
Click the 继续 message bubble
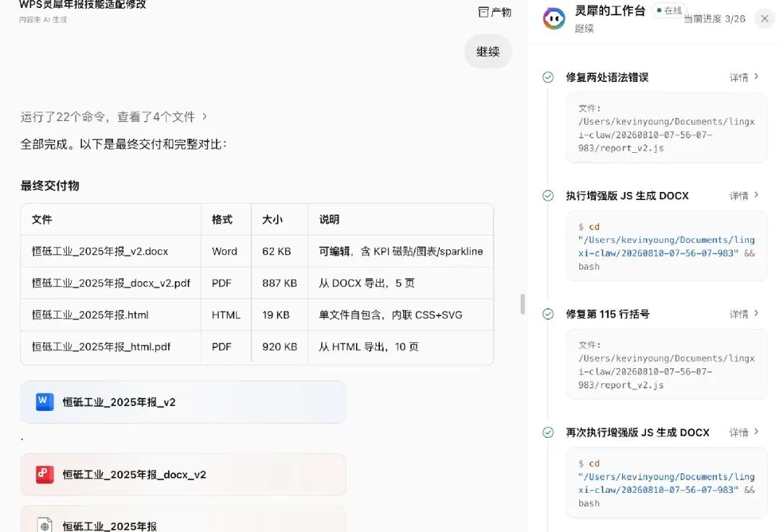pyautogui.click(x=488, y=51)
